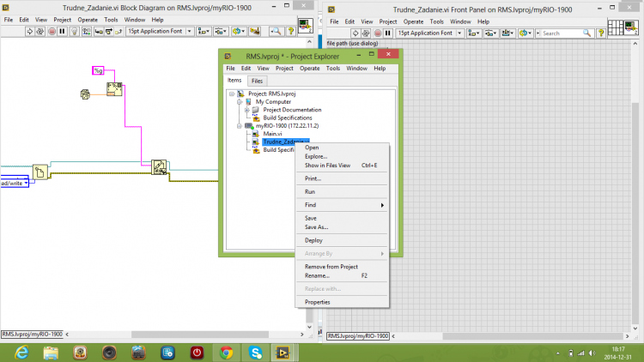Open Tools menu in Block Diagram window
Viewport: 644px width, 362px height.
click(x=111, y=20)
